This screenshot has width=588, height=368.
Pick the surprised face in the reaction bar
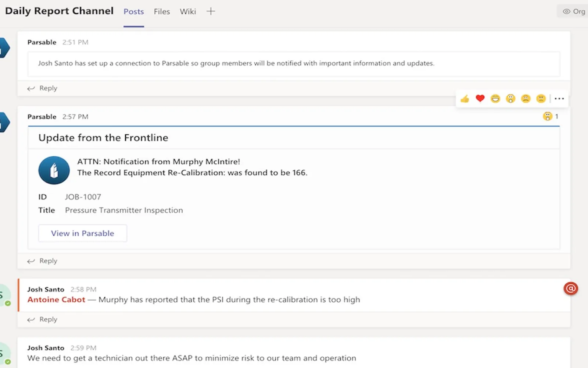point(510,99)
